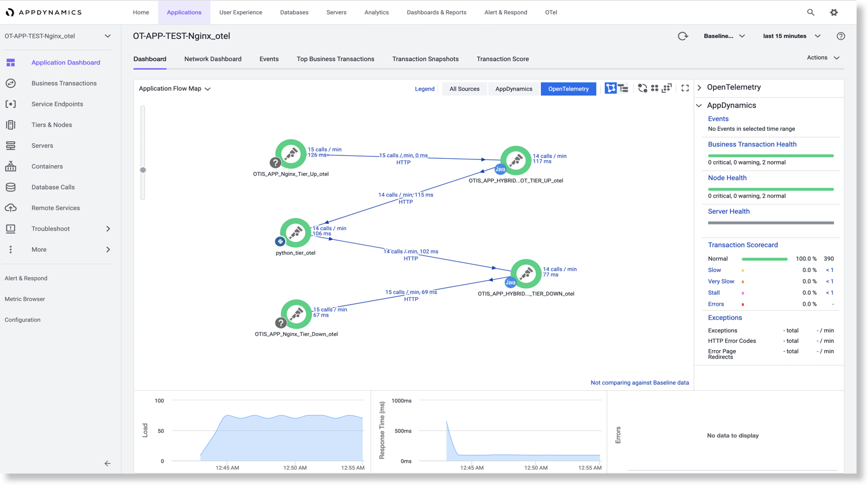Switch to flow map view icon
Screen dimensions: 868x485
(610, 89)
